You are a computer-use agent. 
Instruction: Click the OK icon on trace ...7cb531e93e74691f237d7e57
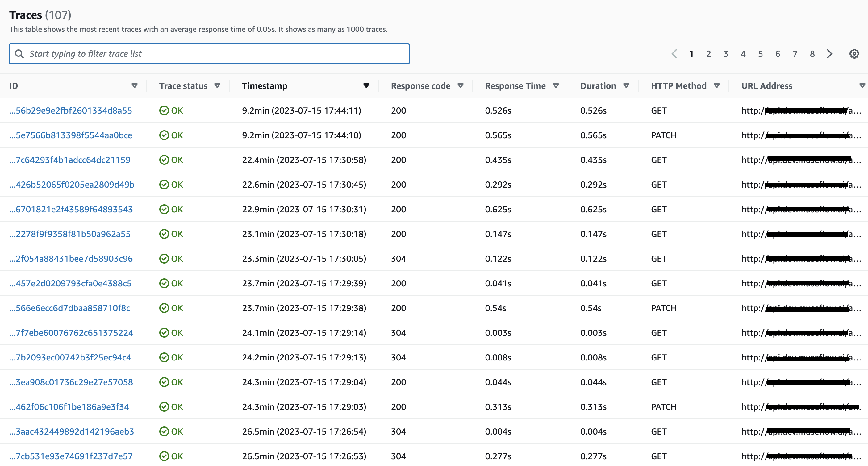click(164, 456)
